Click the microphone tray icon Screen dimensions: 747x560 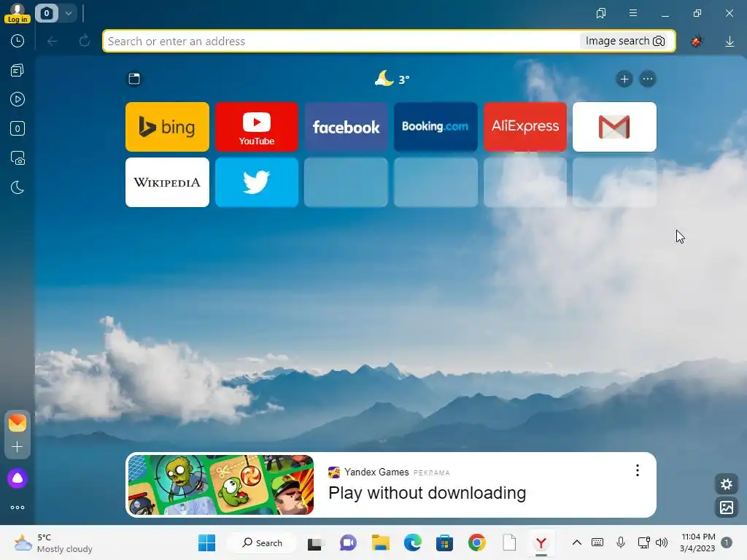[620, 542]
